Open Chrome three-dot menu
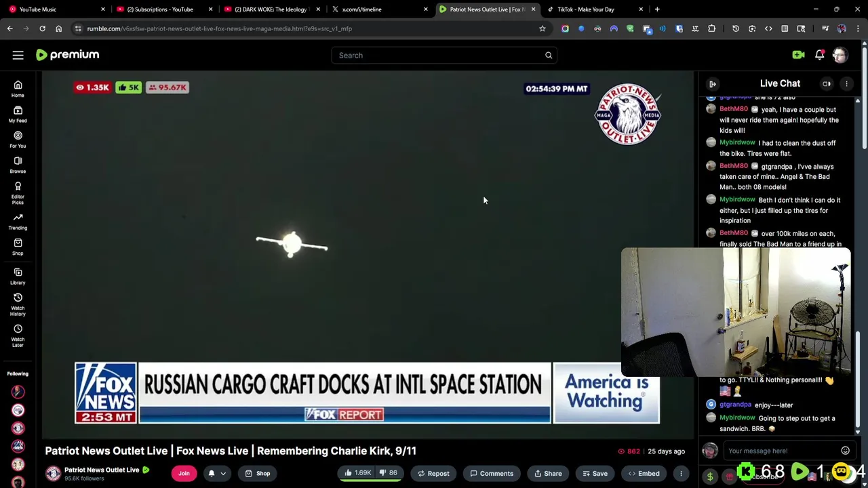Image resolution: width=868 pixels, height=488 pixels. pyautogui.click(x=858, y=28)
